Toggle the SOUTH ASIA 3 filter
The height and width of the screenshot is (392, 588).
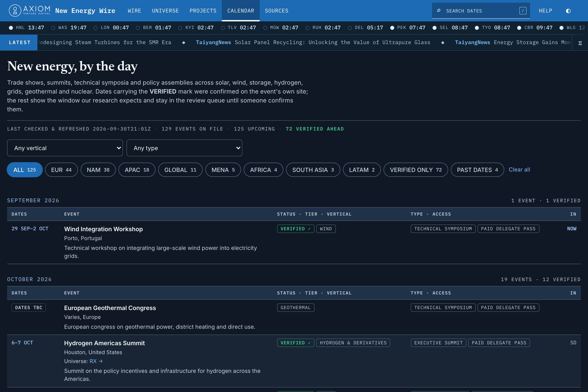[x=313, y=170]
